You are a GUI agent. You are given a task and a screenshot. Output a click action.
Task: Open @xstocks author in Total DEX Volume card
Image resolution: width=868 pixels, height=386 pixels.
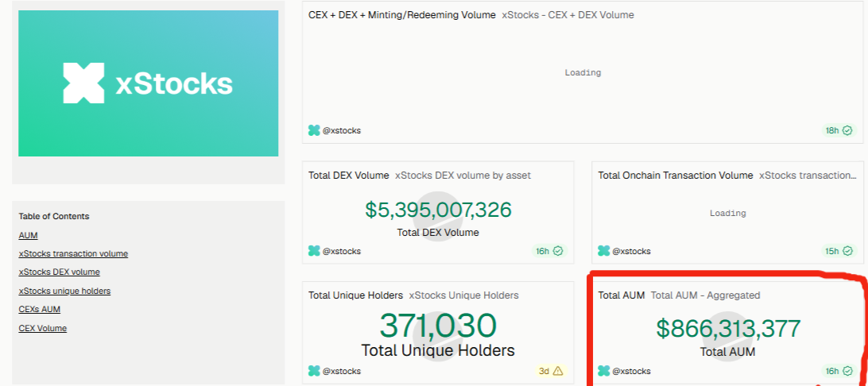click(x=342, y=251)
